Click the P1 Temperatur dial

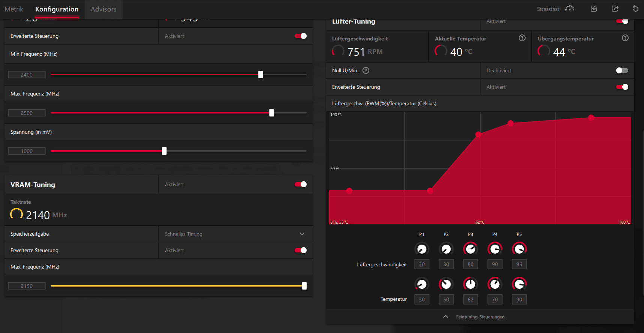(422, 284)
